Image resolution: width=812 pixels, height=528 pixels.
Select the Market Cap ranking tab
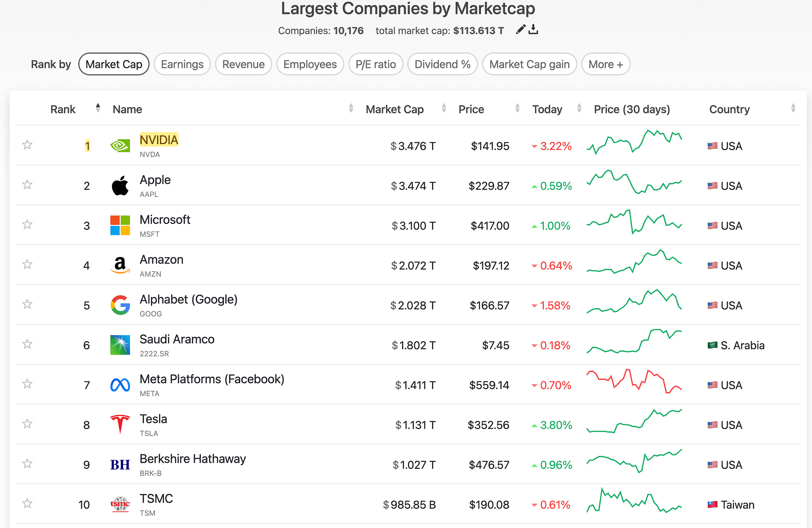tap(114, 64)
